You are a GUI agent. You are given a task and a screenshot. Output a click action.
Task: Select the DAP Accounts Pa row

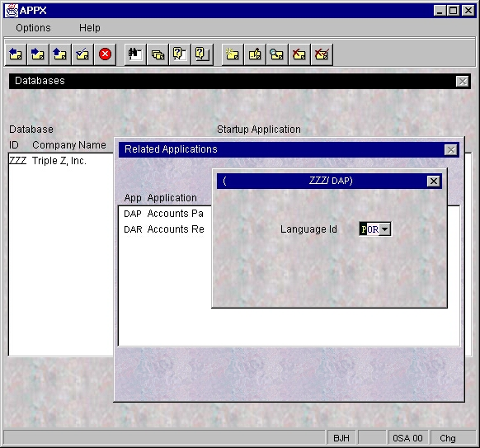click(164, 214)
